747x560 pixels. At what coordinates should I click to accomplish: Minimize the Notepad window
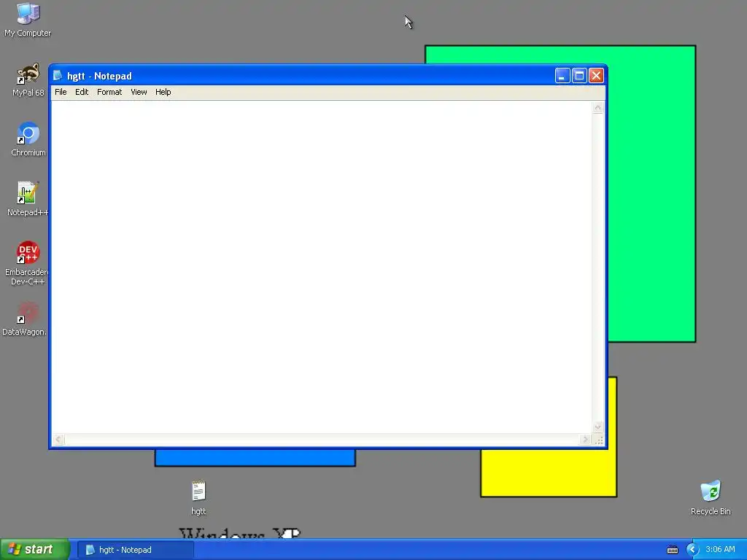tap(562, 76)
